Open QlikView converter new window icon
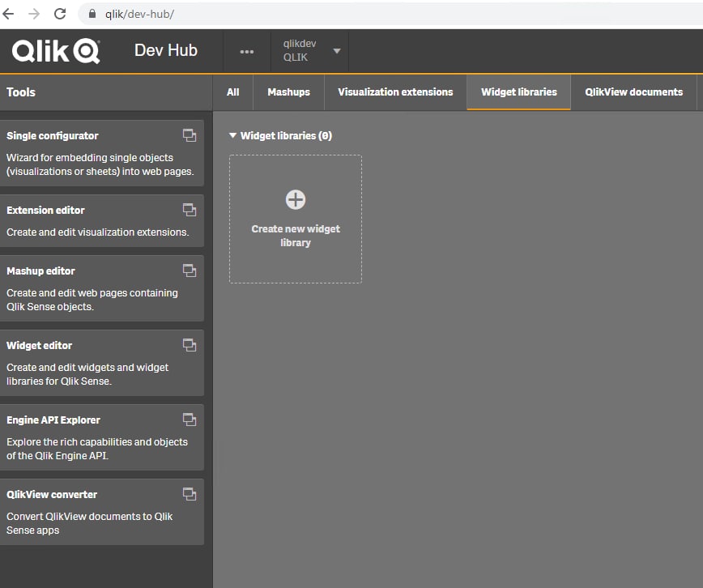This screenshot has height=588, width=703. point(190,494)
